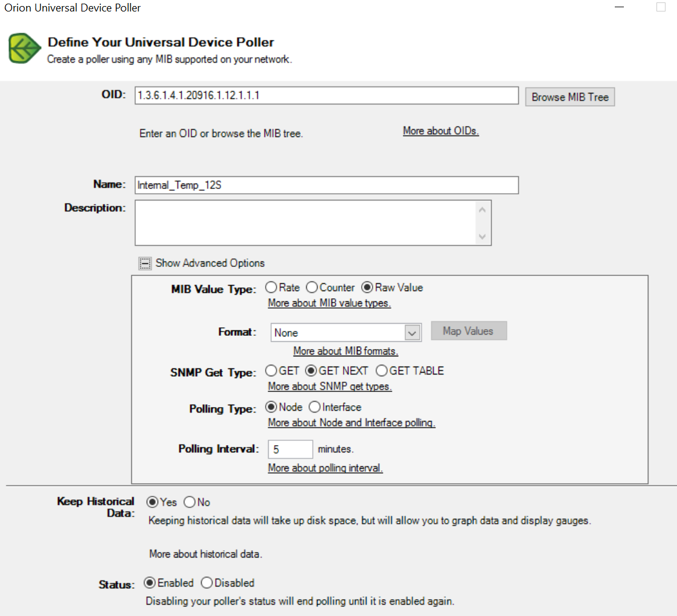Click the Description scrollbar up arrow
Viewport: 677px width, 616px height.
tap(483, 210)
